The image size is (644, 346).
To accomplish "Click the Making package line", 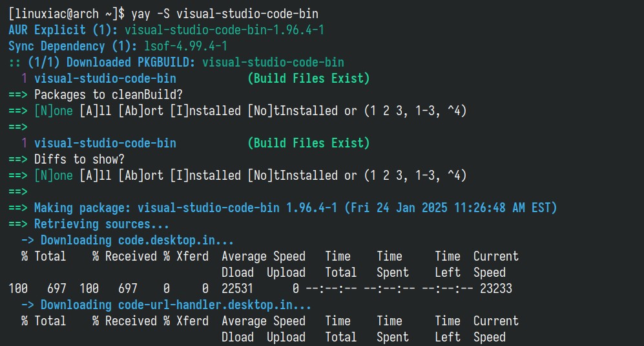I will (282, 208).
